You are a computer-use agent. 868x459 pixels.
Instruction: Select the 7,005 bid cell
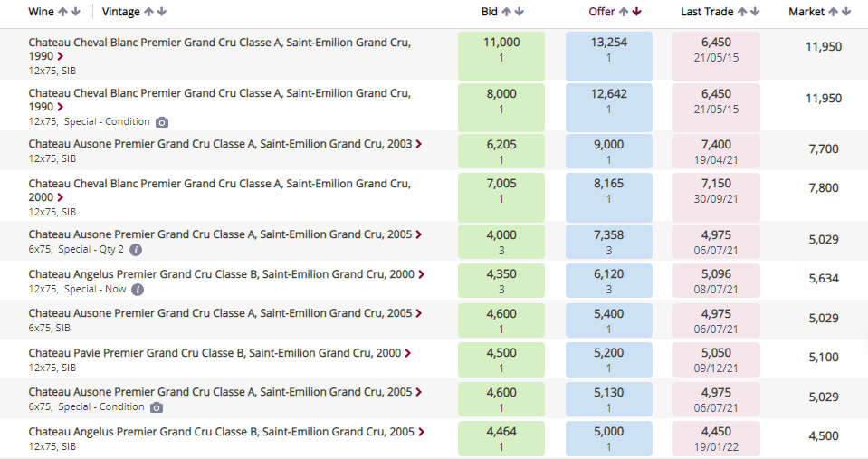pos(501,197)
